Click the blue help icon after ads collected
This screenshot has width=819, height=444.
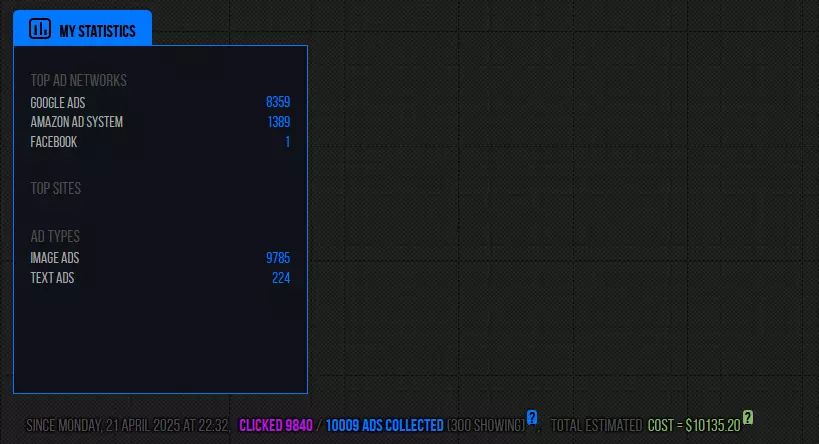pos(532,417)
